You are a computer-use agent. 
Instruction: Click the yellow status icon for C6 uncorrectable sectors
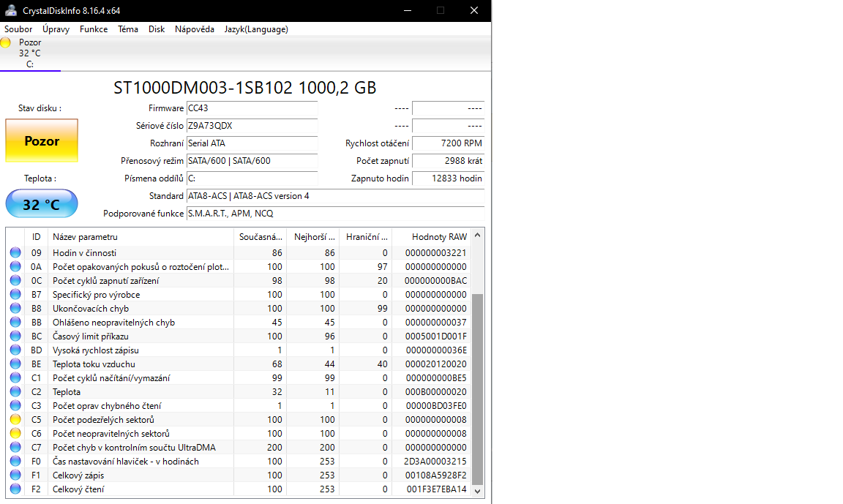[15, 434]
